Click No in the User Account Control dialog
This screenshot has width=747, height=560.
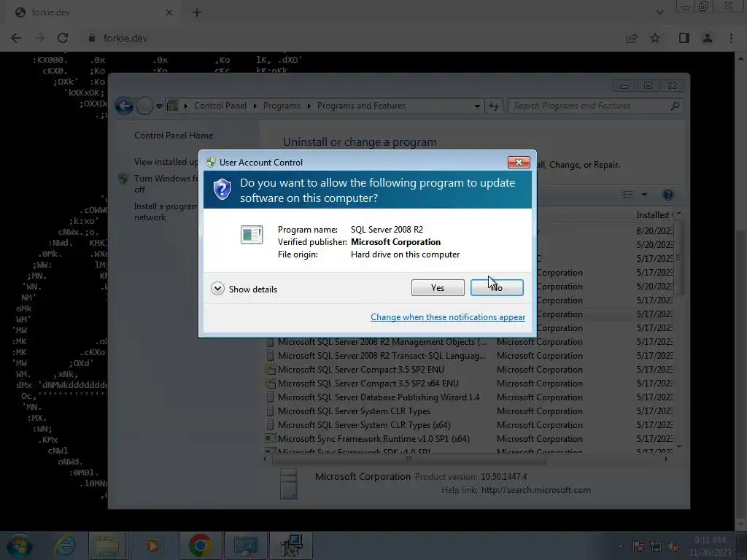497,287
